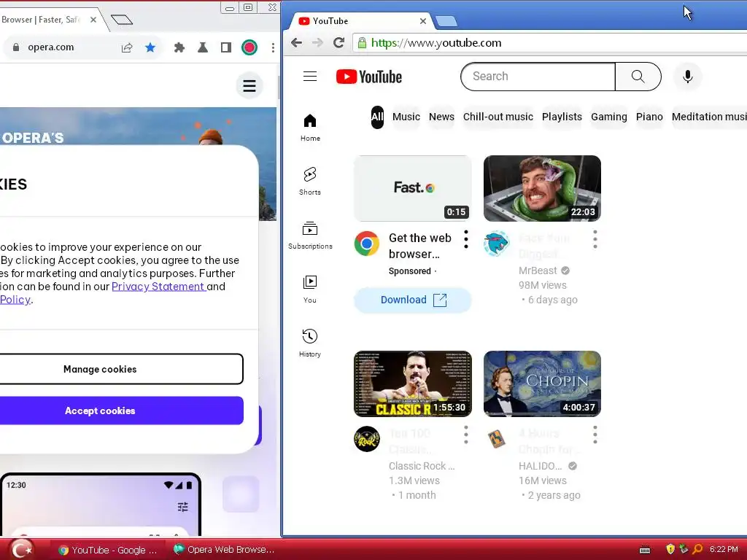
Task: Close the Opera Browser tab
Action: click(93, 20)
